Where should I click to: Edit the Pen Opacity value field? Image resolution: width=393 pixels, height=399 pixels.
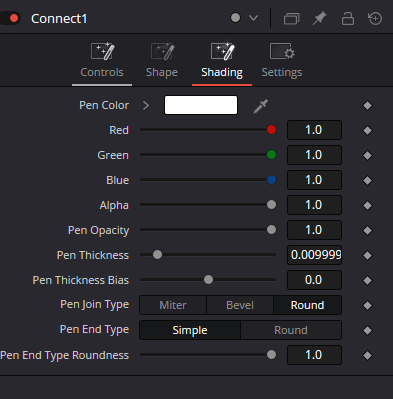[314, 230]
